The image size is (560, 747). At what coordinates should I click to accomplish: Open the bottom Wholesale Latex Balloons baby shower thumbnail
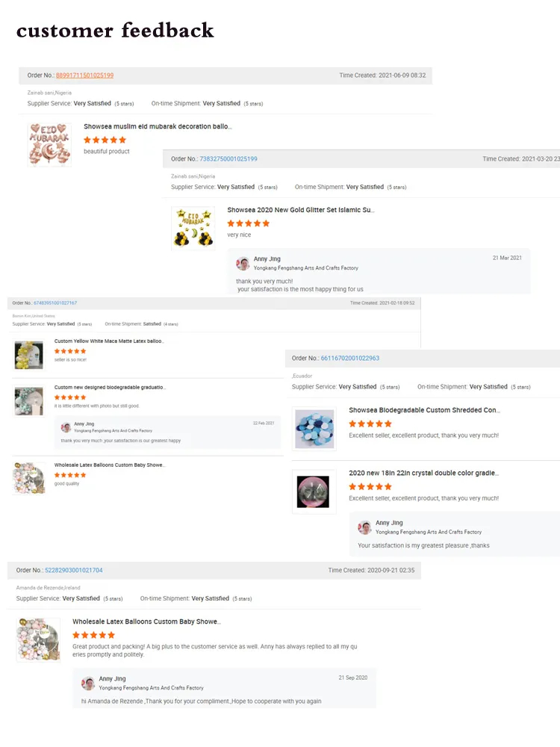tap(38, 640)
